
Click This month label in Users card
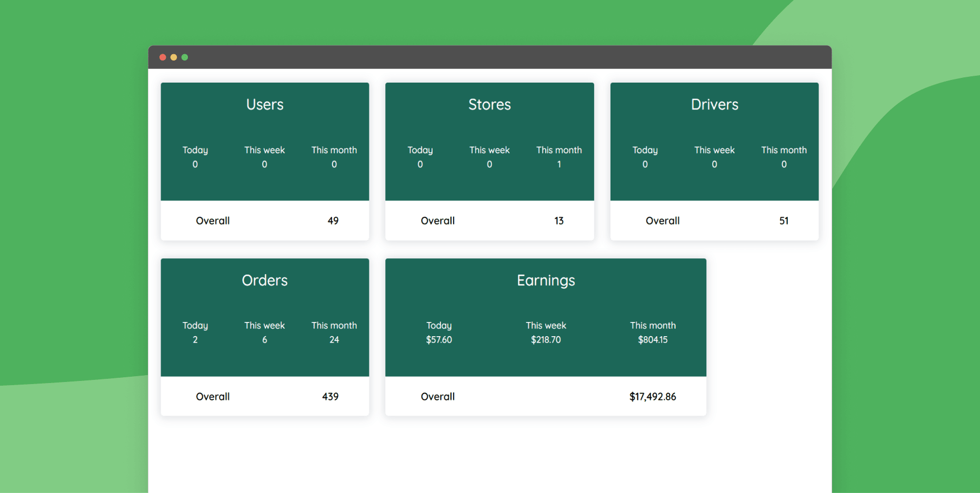point(334,150)
